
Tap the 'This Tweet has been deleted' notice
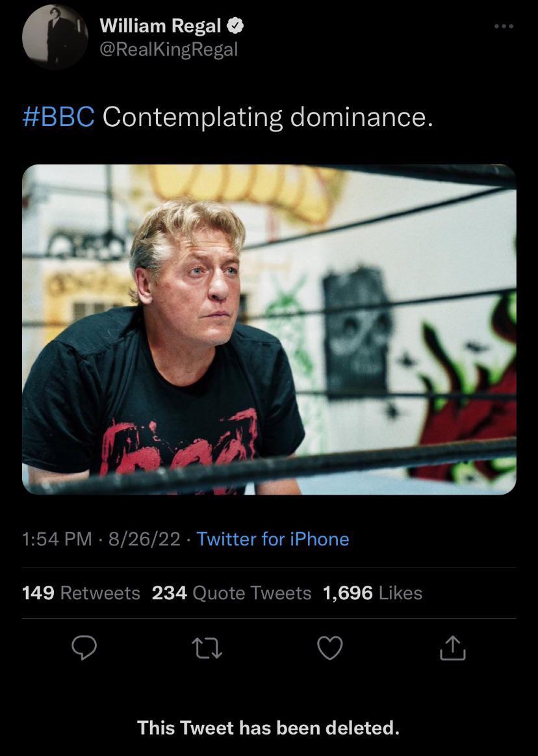[x=268, y=727]
